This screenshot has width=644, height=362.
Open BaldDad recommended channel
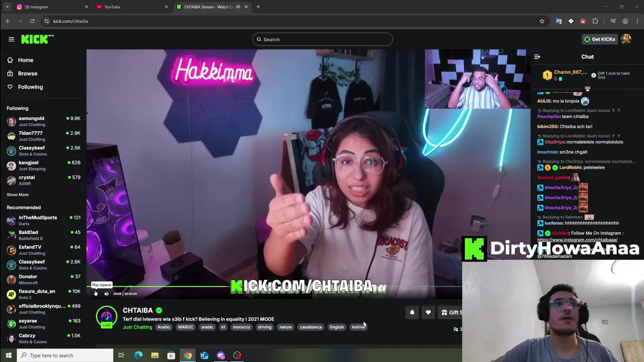pyautogui.click(x=43, y=235)
